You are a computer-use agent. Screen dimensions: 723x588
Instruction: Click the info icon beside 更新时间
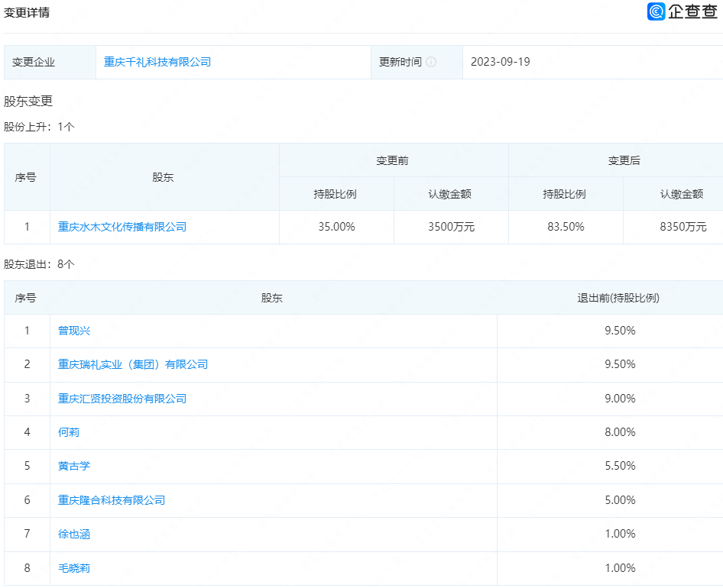[x=431, y=62]
